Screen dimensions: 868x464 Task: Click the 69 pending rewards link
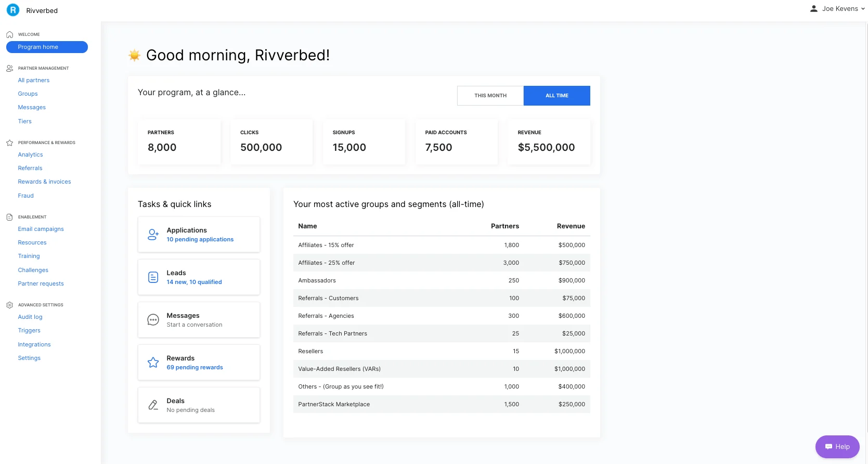[x=195, y=367]
